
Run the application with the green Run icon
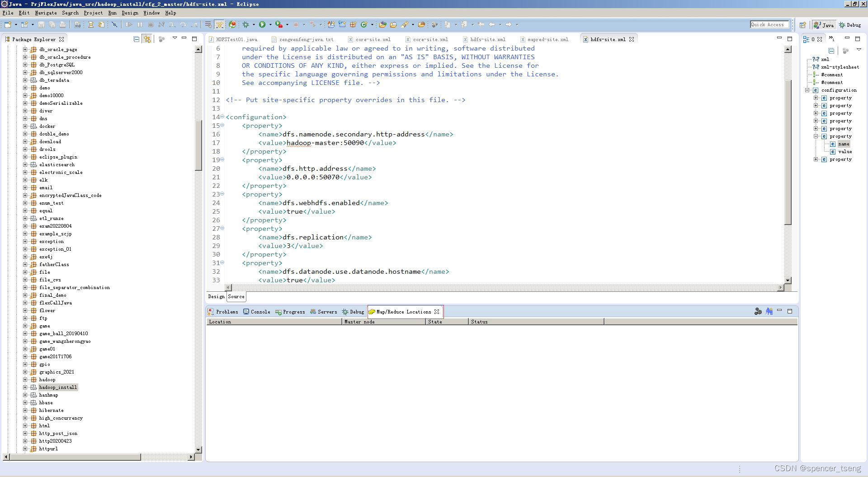263,24
